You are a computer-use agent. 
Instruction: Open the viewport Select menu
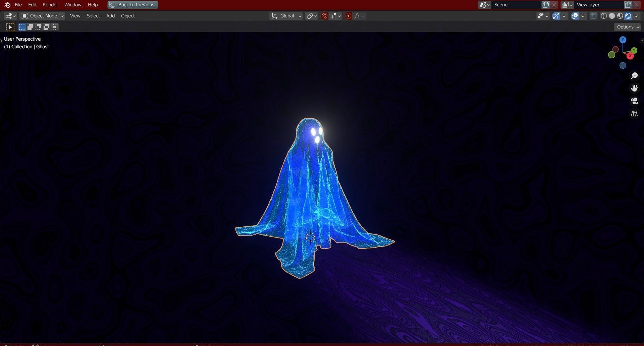click(x=93, y=16)
